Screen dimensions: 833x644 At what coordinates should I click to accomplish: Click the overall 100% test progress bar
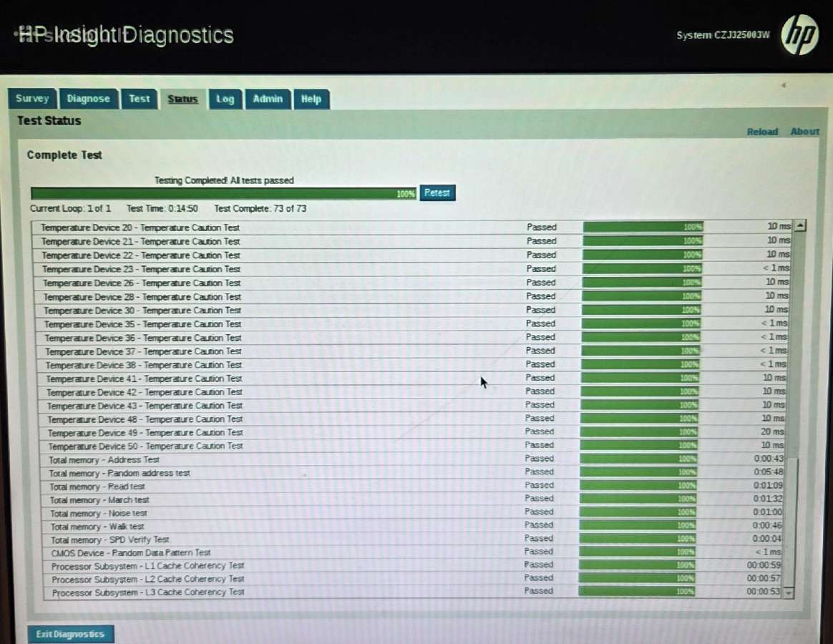point(223,193)
